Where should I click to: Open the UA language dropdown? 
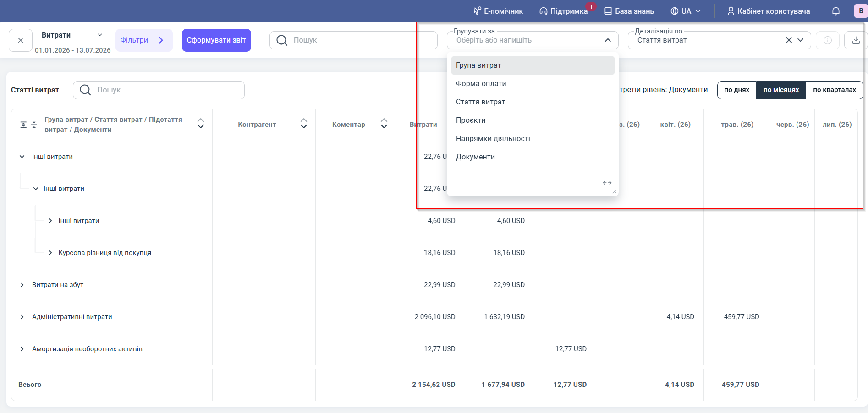click(686, 11)
